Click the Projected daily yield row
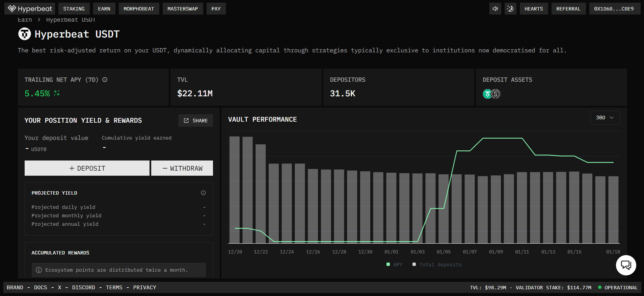Screen dimensions: 644x296 pyautogui.click(x=118, y=207)
